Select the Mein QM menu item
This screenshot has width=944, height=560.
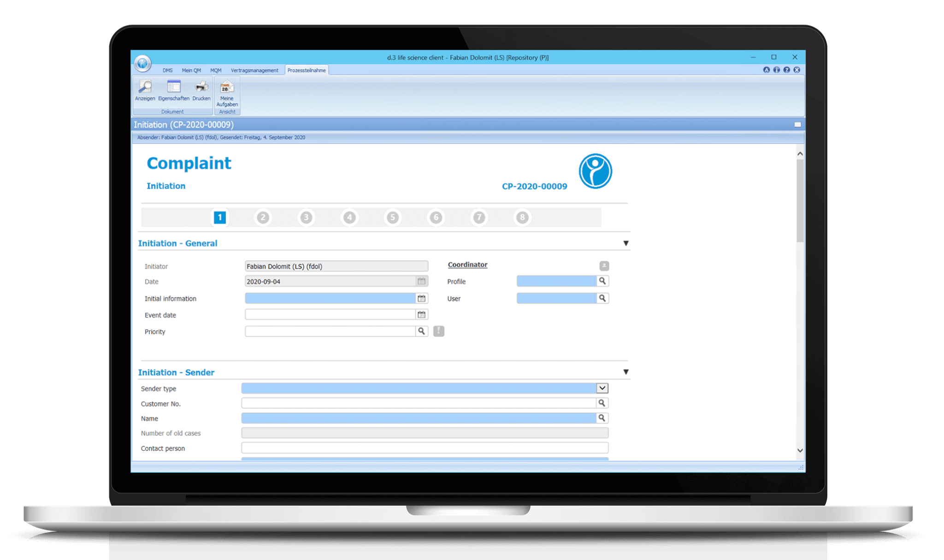[191, 70]
